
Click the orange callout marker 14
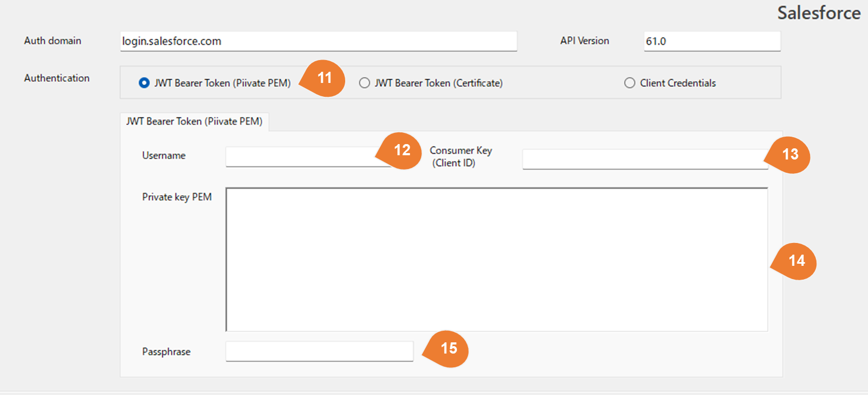[796, 261]
